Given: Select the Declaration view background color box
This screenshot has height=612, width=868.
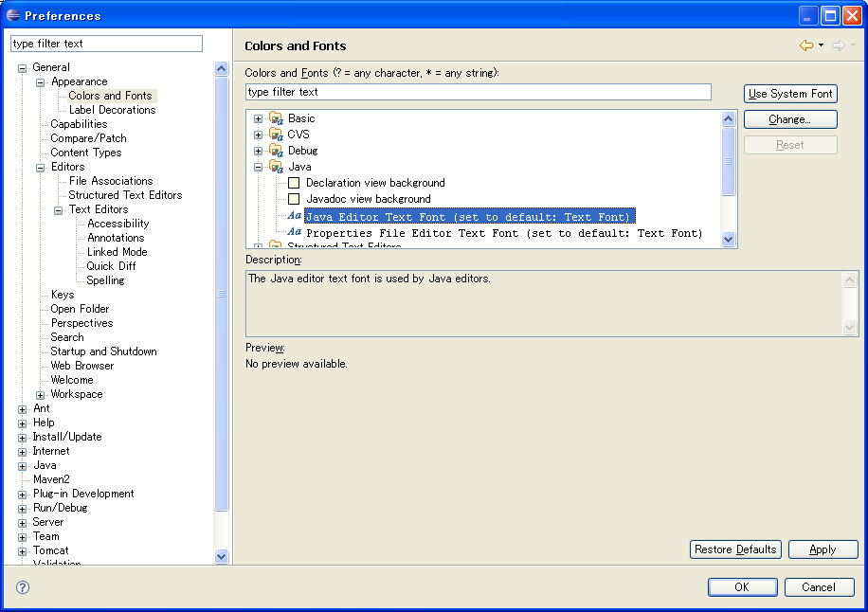Looking at the screenshot, I should pos(294,183).
